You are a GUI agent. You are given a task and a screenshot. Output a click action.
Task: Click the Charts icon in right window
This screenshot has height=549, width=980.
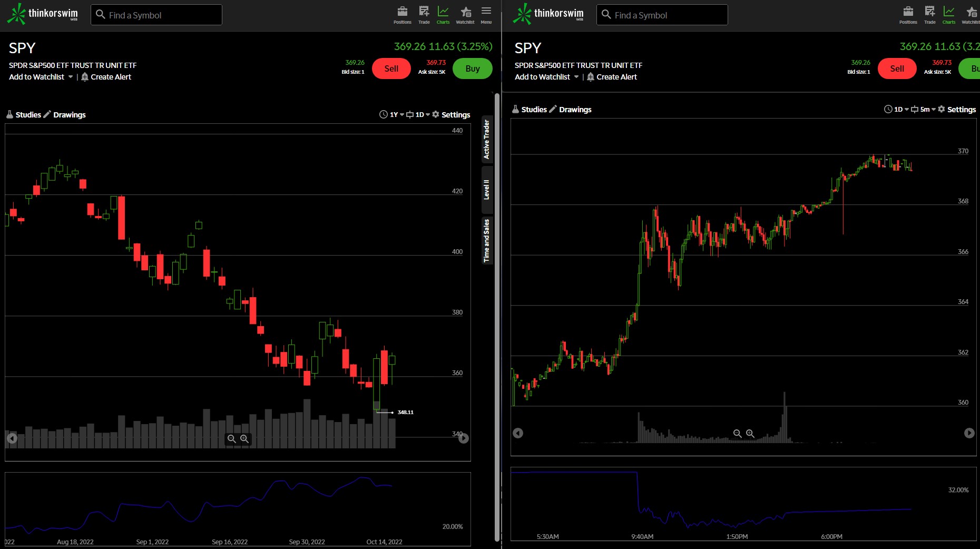click(948, 15)
